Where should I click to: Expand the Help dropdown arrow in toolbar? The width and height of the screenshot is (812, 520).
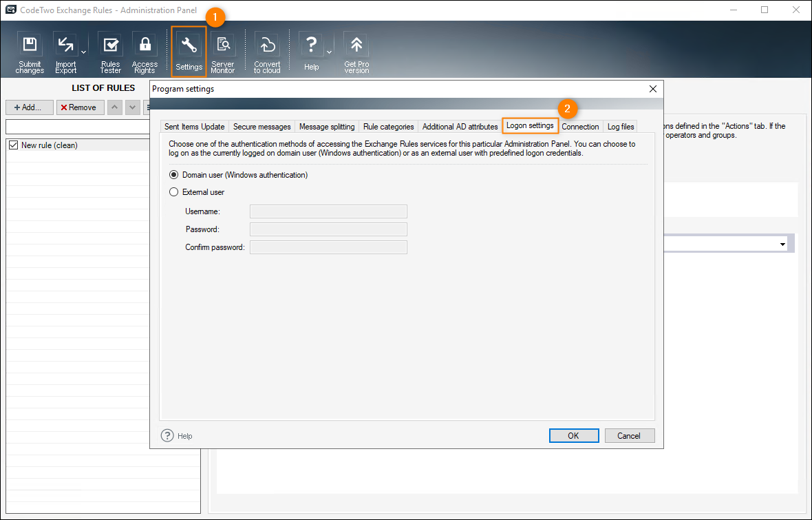(329, 52)
